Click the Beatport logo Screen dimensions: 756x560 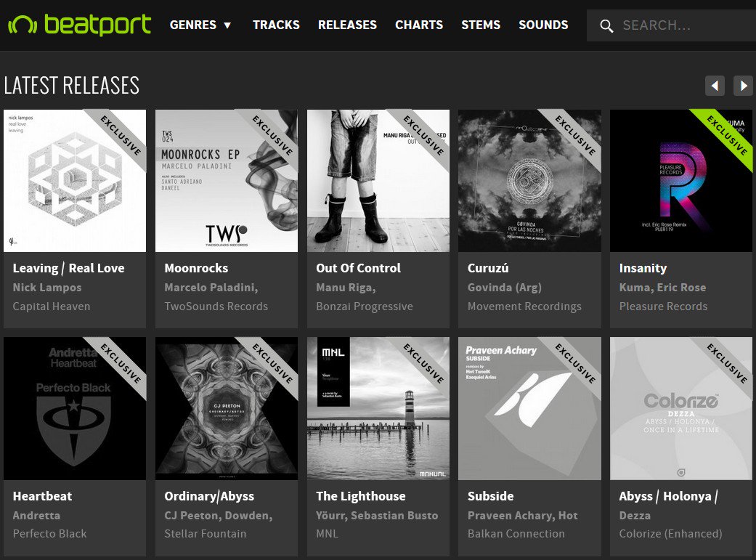pyautogui.click(x=80, y=25)
